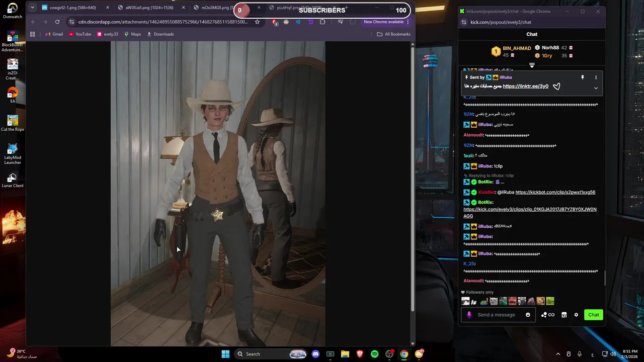Open Brave browser from the taskbar

pyautogui.click(x=360, y=354)
